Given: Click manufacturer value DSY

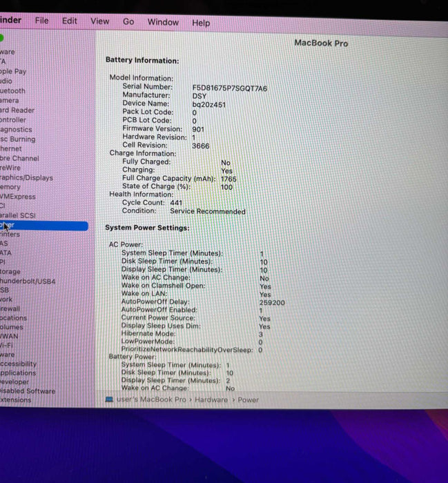Looking at the screenshot, I should coord(199,96).
